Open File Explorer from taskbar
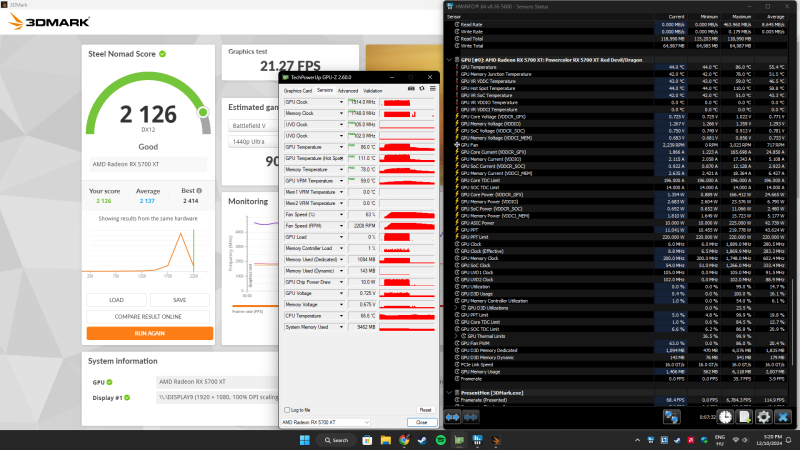The width and height of the screenshot is (800, 450). click(386, 440)
